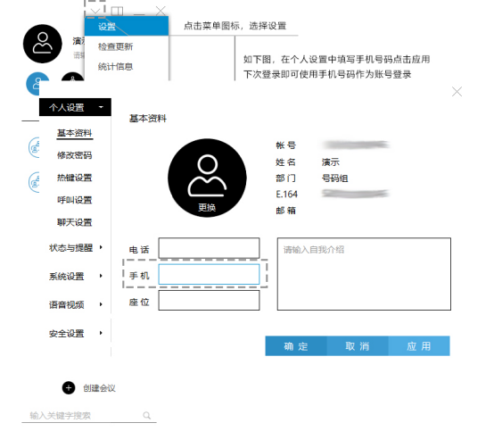Expand the 语音视频 section
The width and height of the screenshot is (494, 448).
click(x=76, y=304)
